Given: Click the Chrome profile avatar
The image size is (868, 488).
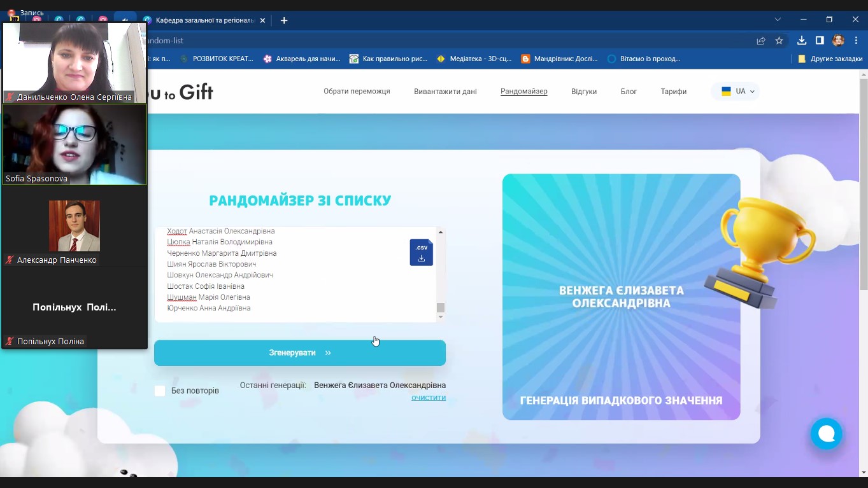Looking at the screenshot, I should tap(838, 41).
